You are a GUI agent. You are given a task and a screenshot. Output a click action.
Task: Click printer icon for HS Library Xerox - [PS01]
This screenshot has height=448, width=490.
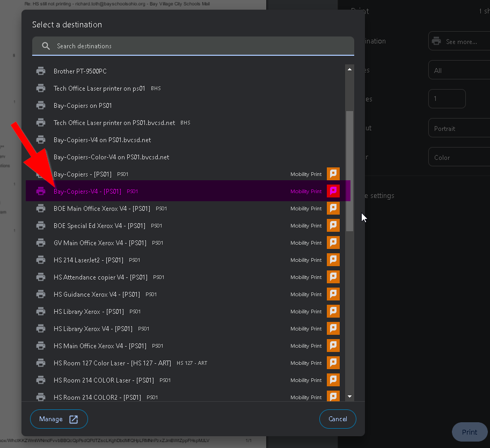41,312
